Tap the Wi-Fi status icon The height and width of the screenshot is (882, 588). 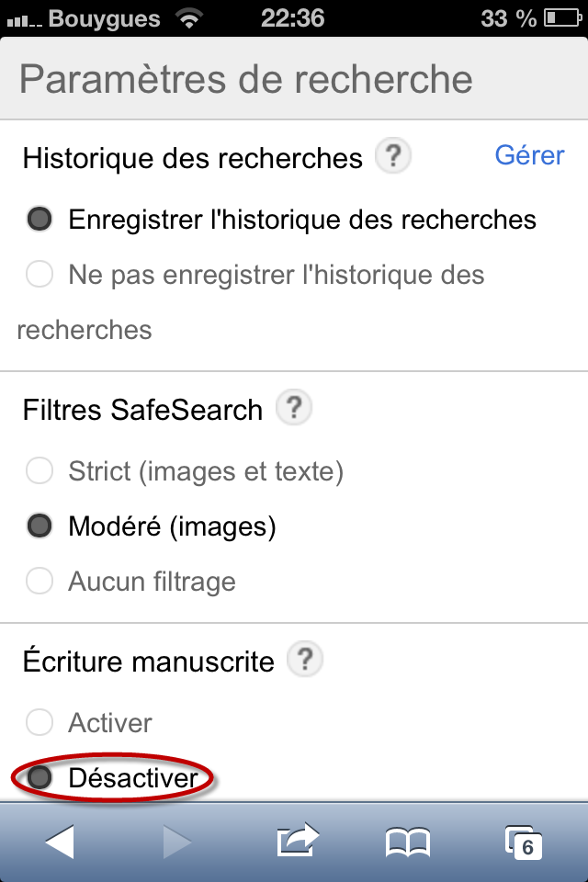tap(189, 18)
